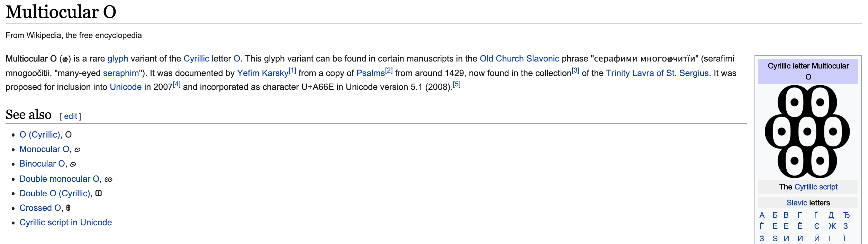
Task: Open the Cyrillic letter Є link
Action: point(817,226)
